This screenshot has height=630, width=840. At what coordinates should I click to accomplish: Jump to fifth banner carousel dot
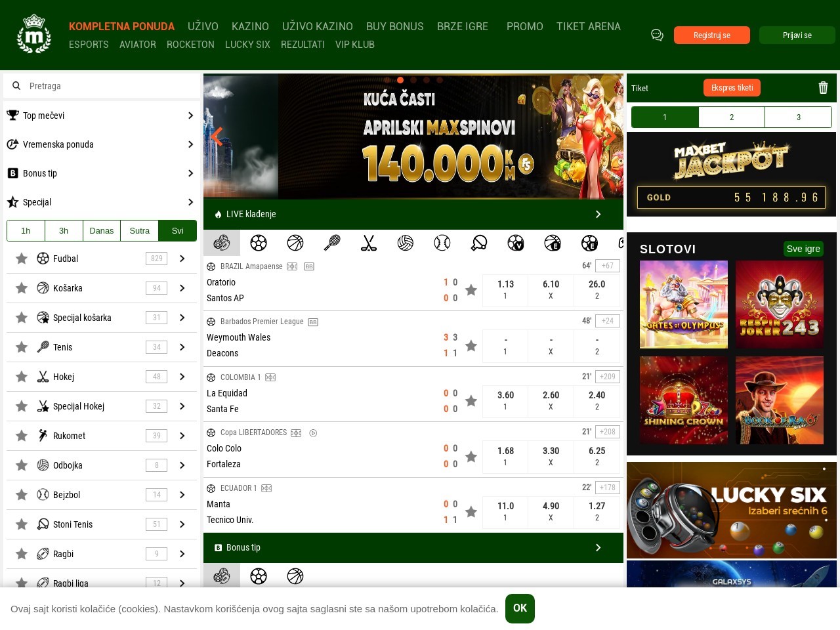tap(440, 80)
